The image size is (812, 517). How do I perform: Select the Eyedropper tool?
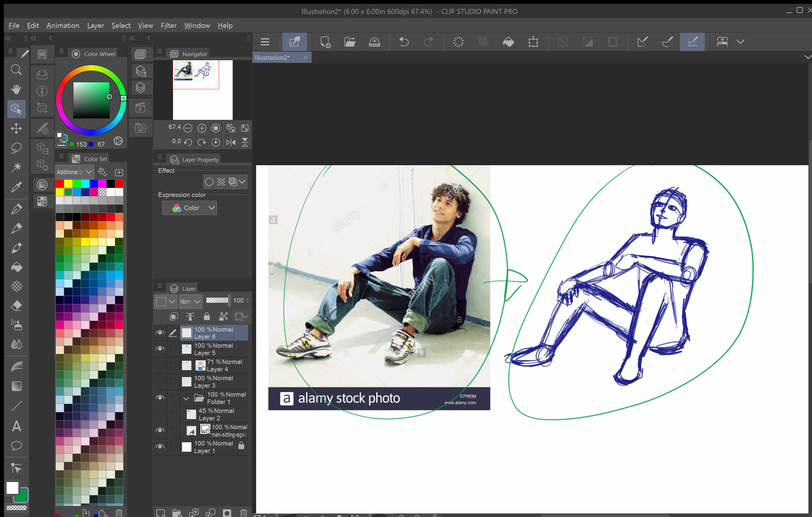click(x=16, y=187)
